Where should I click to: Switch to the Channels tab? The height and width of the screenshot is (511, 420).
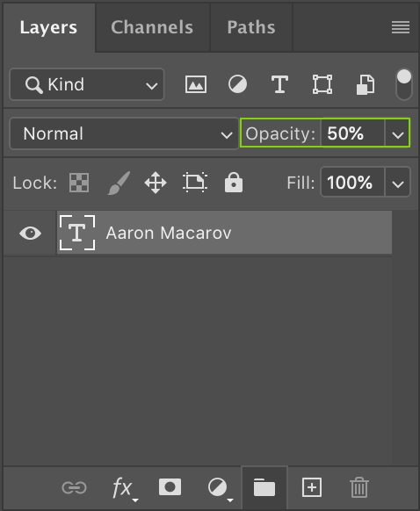tap(152, 27)
